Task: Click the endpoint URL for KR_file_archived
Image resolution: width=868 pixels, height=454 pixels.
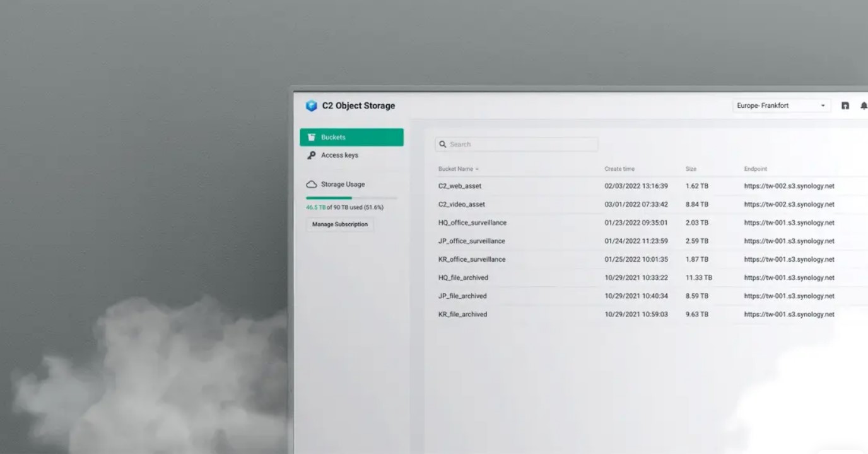Action: 789,314
